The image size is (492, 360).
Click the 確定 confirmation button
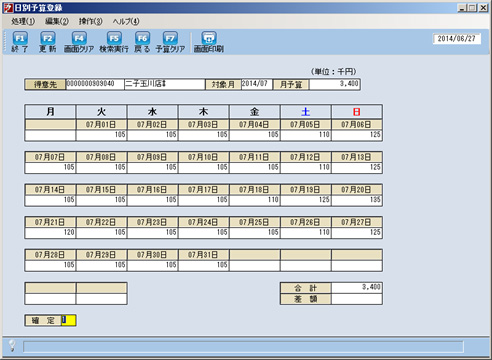[x=43, y=321]
